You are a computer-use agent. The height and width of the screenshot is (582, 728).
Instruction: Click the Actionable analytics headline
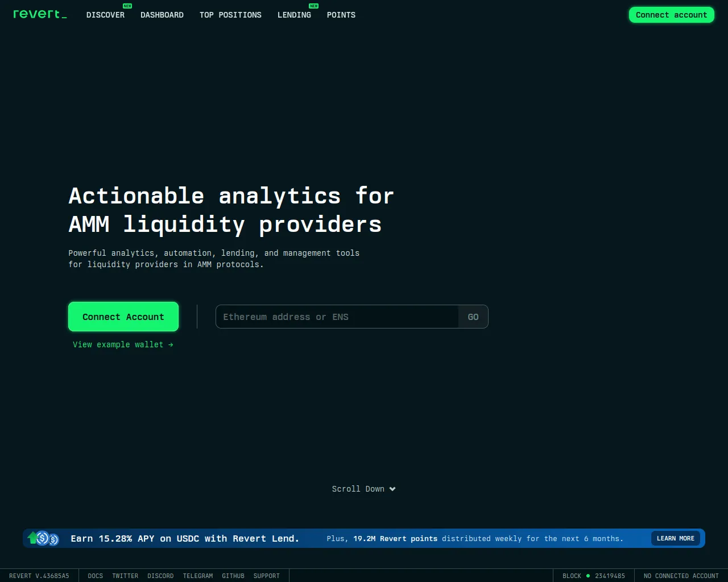click(231, 210)
